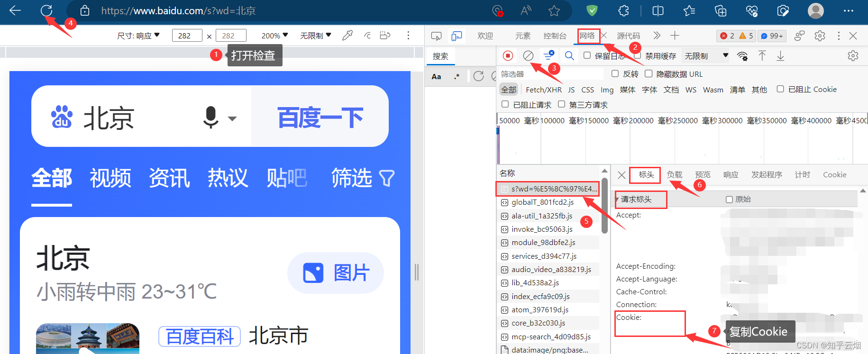
Task: Open favorites list icon
Action: [x=689, y=10]
